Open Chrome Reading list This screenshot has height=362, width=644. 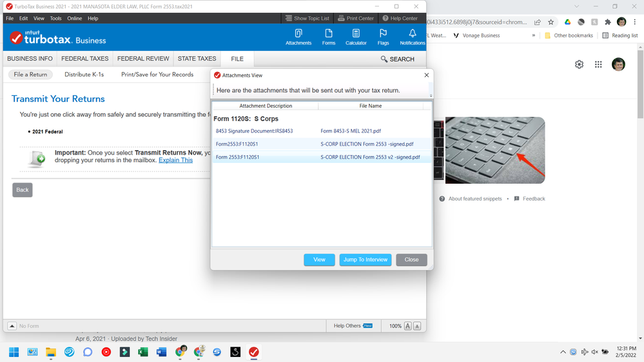pos(620,35)
